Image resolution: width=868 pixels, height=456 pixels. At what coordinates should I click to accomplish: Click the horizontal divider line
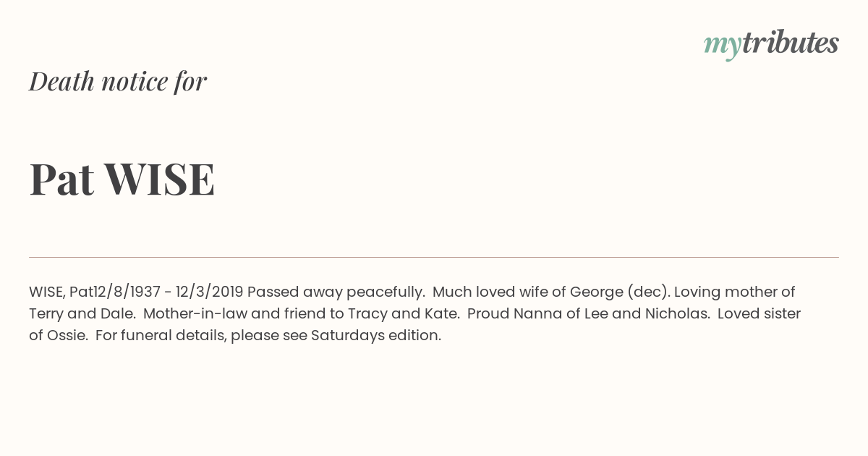point(434,257)
